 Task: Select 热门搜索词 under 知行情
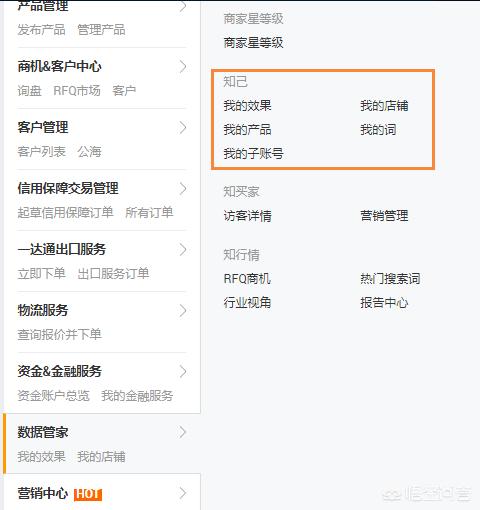[390, 279]
